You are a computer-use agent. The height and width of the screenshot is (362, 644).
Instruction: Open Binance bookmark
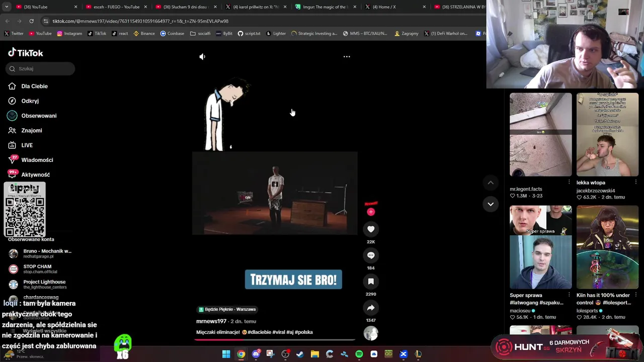[x=144, y=34]
